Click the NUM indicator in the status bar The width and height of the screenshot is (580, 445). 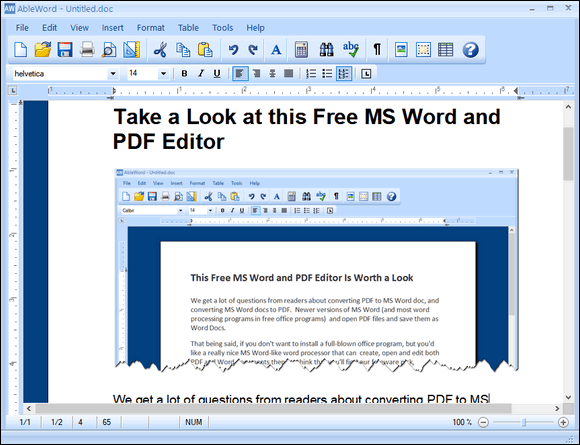193,422
